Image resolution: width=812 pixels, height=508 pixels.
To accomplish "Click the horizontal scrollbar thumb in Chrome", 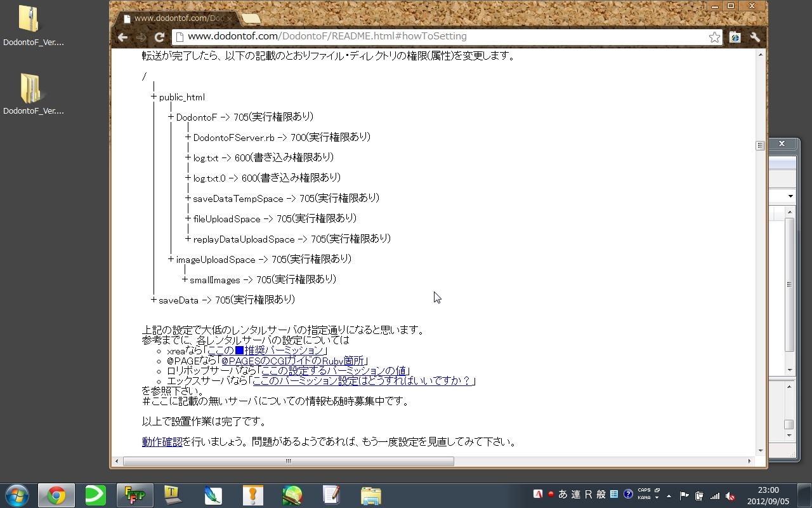I will [288, 461].
